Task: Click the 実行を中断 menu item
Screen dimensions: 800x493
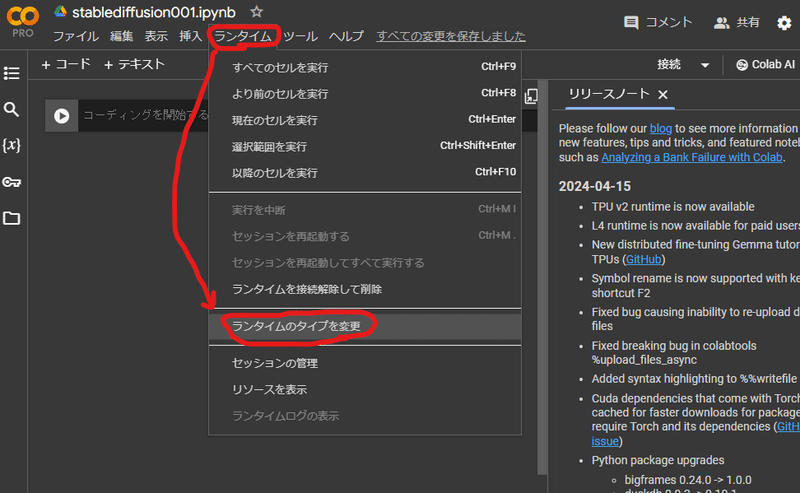Action: [365, 210]
